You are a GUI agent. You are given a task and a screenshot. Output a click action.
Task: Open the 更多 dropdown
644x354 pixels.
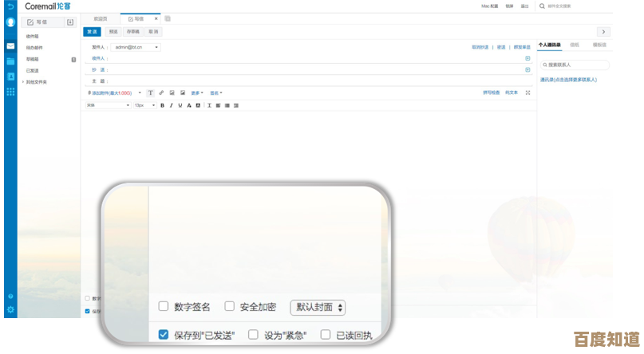(197, 93)
